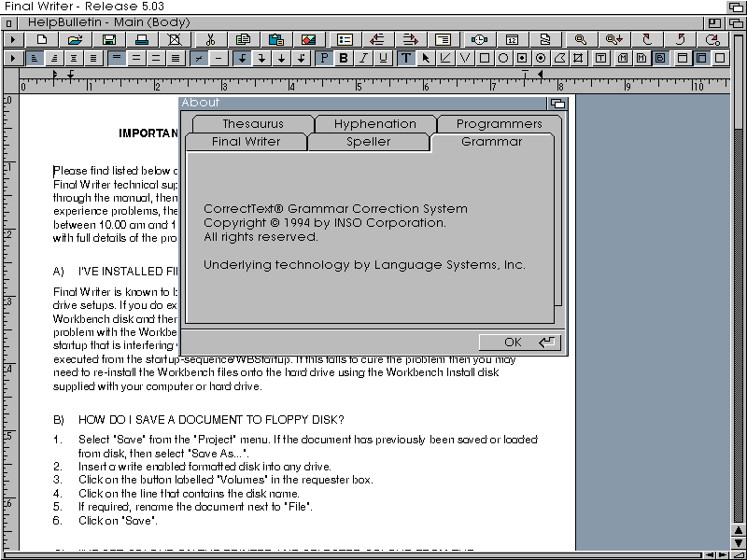Screen dimensions: 747x560
Task: Switch to the Thesaurus tab
Action: tap(253, 124)
